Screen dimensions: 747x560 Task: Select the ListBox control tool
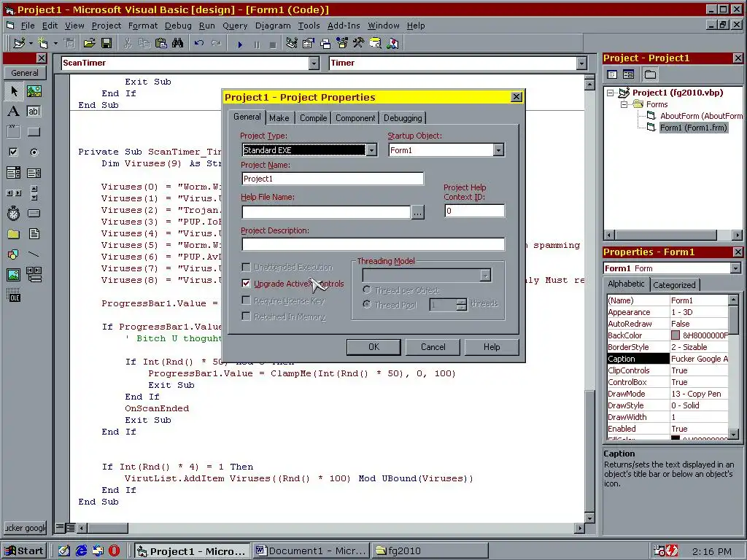(x=34, y=173)
